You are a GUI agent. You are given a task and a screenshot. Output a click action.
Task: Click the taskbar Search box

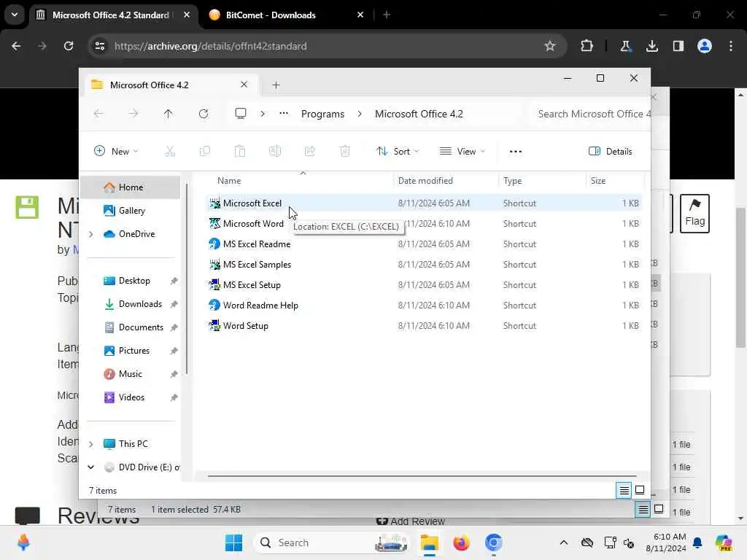click(331, 542)
